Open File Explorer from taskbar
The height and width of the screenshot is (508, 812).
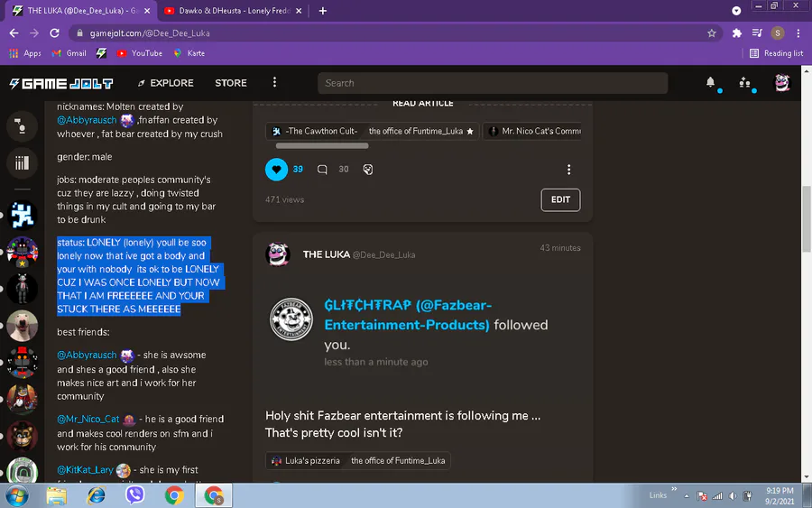tap(57, 495)
